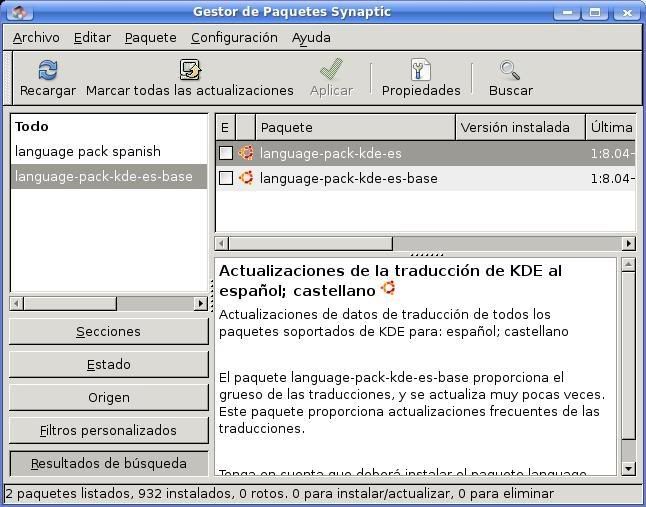646x507 pixels.
Task: Close the Synaptic window
Action: pos(627,12)
